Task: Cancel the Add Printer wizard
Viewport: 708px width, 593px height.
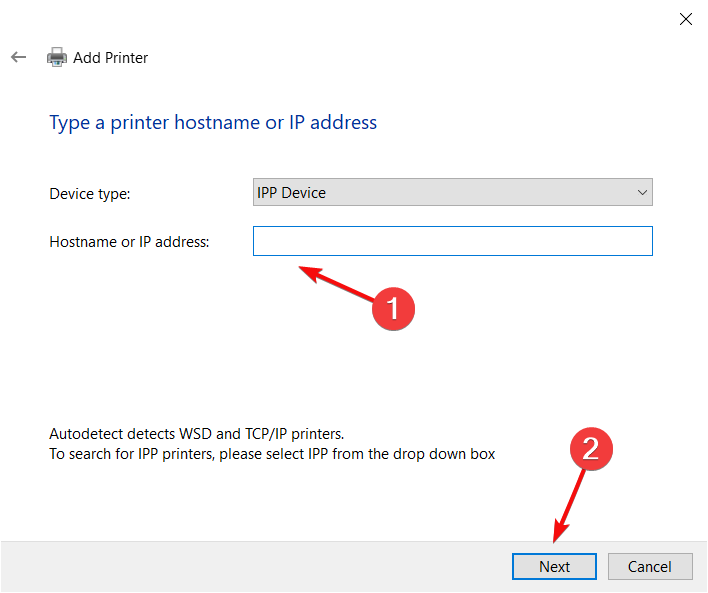Action: [x=650, y=566]
